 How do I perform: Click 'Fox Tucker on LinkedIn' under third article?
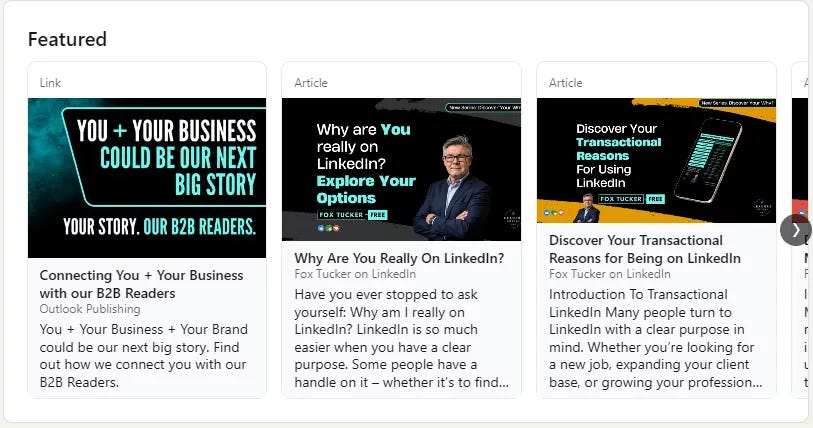(x=610, y=274)
